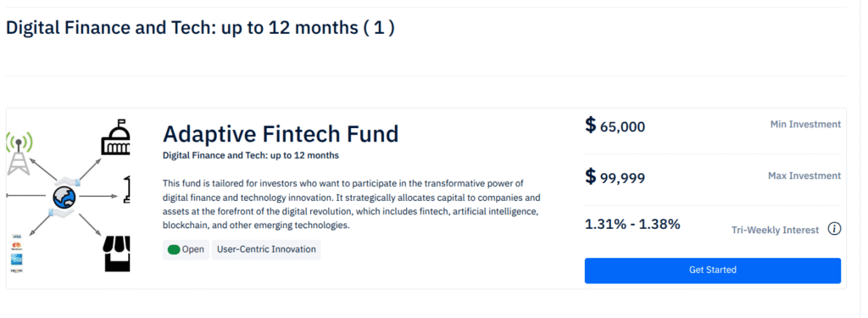868x318 pixels.
Task: Click the Get Started button
Action: click(x=712, y=271)
